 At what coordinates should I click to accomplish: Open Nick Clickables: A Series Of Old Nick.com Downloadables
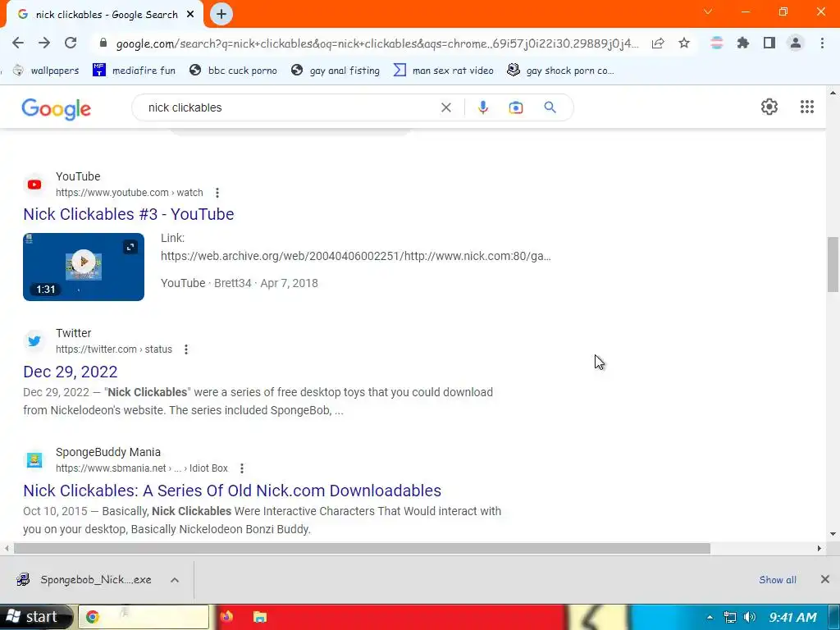pos(232,491)
